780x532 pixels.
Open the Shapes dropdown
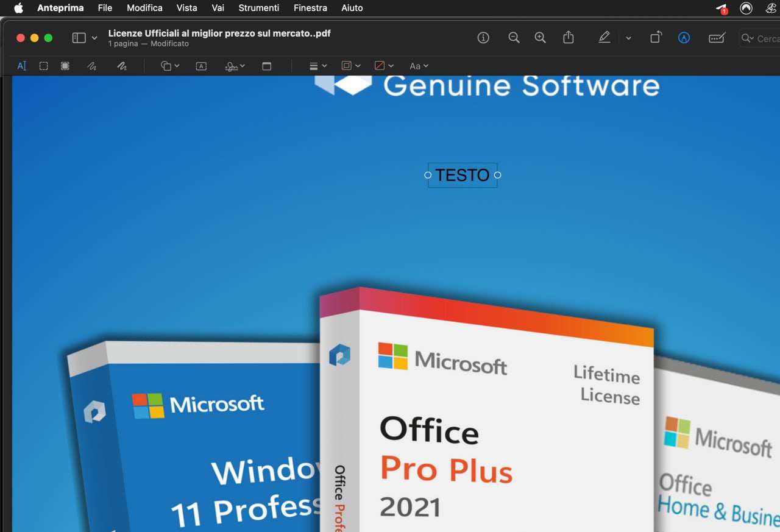170,66
